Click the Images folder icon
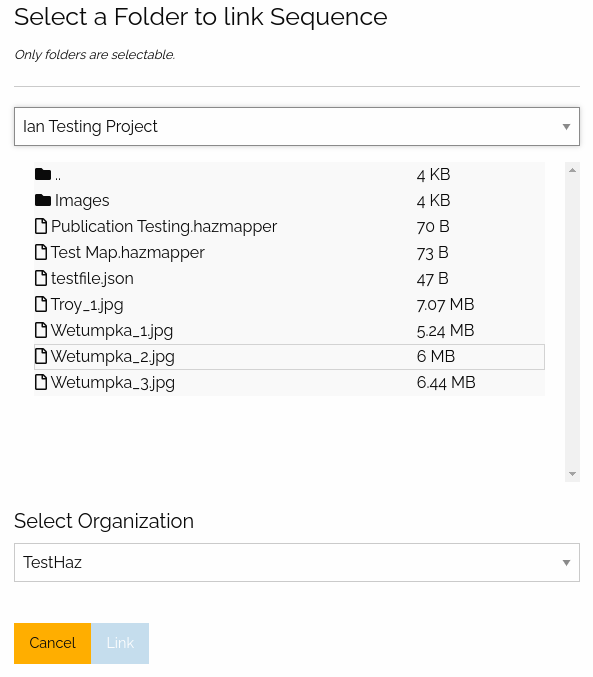The height and width of the screenshot is (677, 593). click(43, 200)
